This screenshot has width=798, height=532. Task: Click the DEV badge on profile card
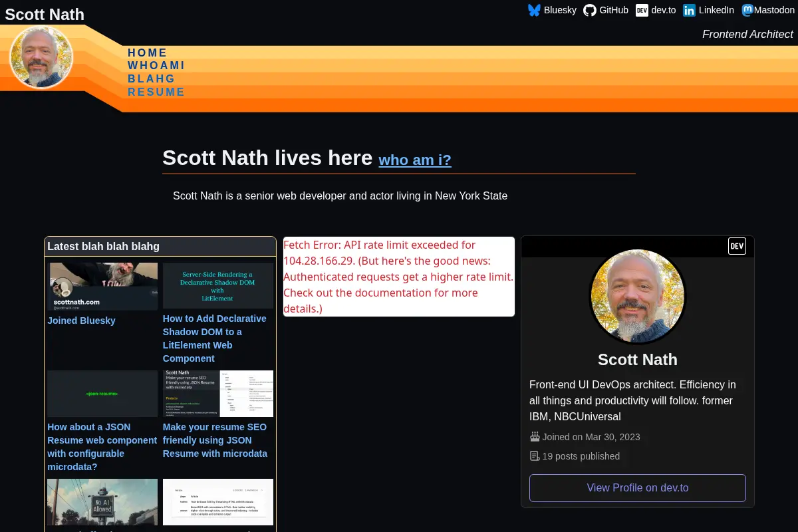tap(737, 246)
